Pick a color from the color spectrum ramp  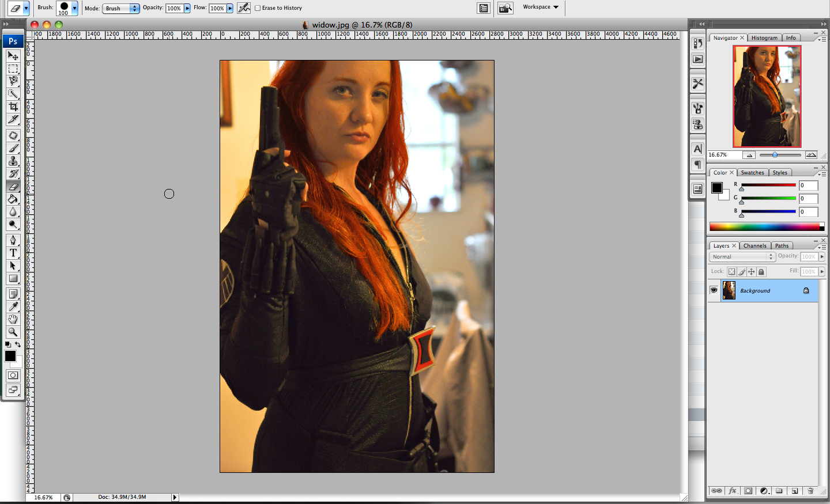767,226
